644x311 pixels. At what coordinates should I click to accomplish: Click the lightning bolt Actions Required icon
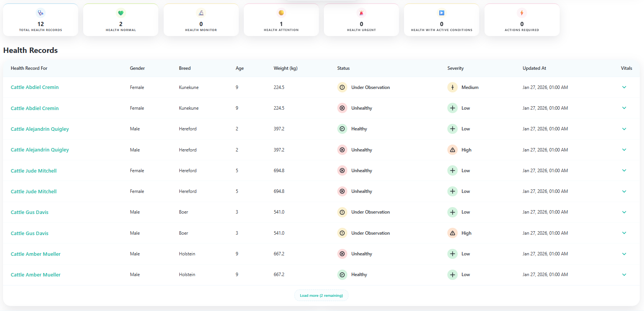pos(522,13)
